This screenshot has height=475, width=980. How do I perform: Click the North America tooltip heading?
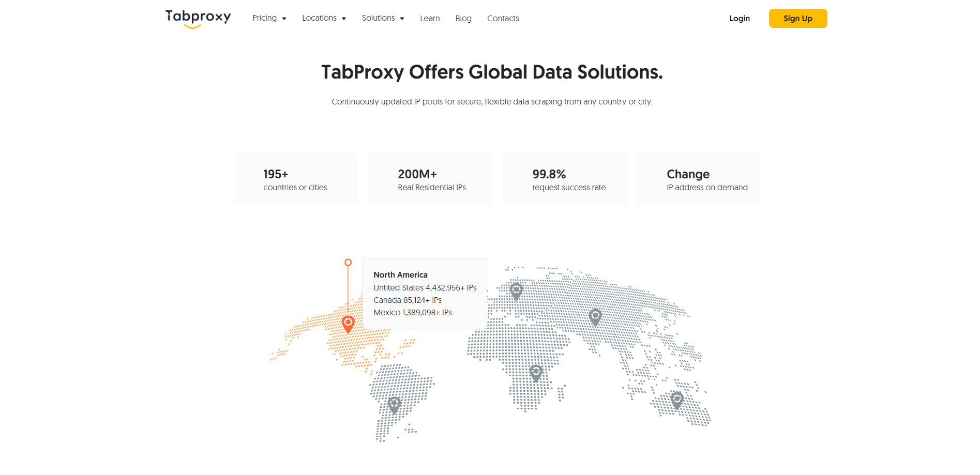401,275
